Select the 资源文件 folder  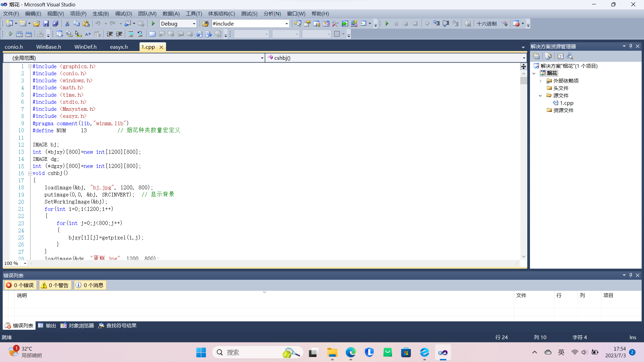click(x=563, y=110)
